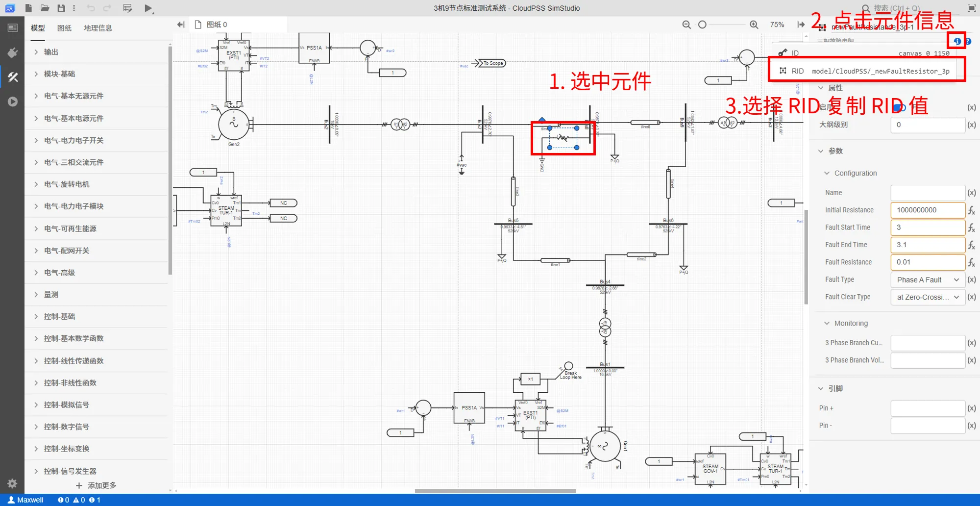Image resolution: width=980 pixels, height=506 pixels.
Task: Toggle expression mode for Fault End Time
Action: [x=971, y=245]
